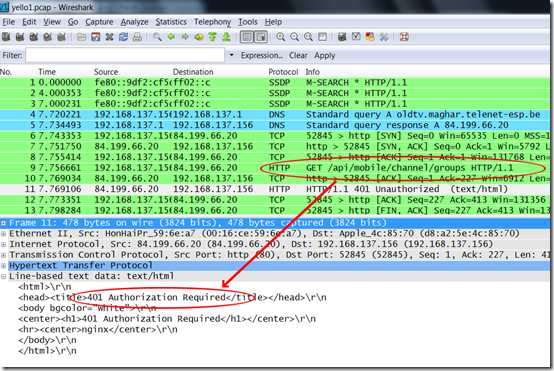Open the Help menu
Screen dimensions: 554x371
[x=273, y=22]
